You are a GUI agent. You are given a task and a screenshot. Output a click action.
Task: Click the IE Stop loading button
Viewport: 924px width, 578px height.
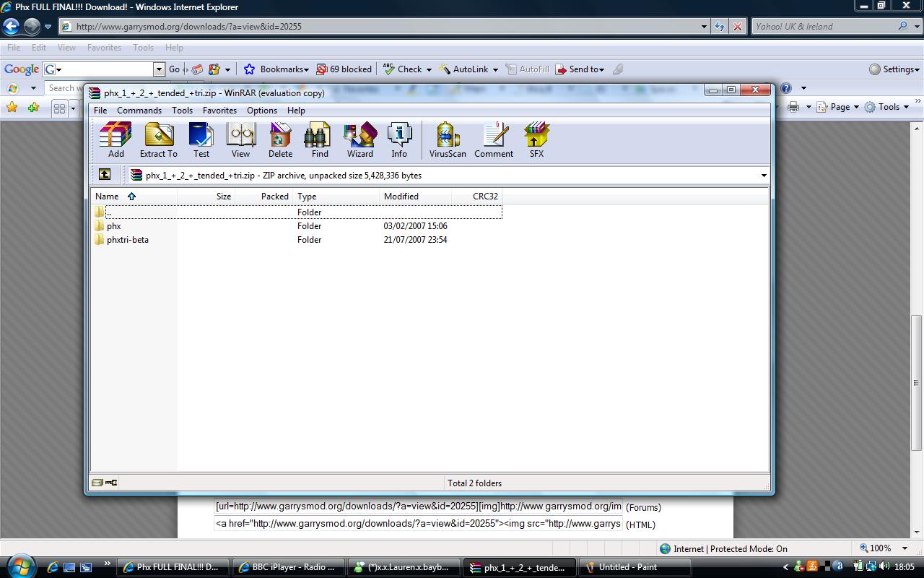737,27
